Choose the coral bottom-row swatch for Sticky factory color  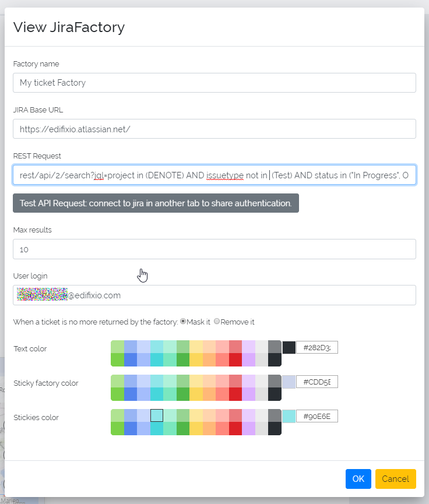(x=222, y=394)
